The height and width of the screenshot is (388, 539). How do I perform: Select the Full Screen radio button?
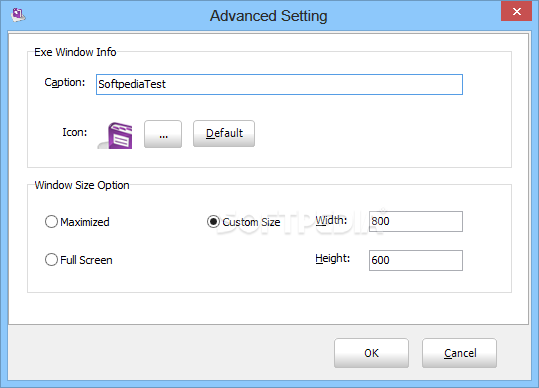tap(51, 259)
